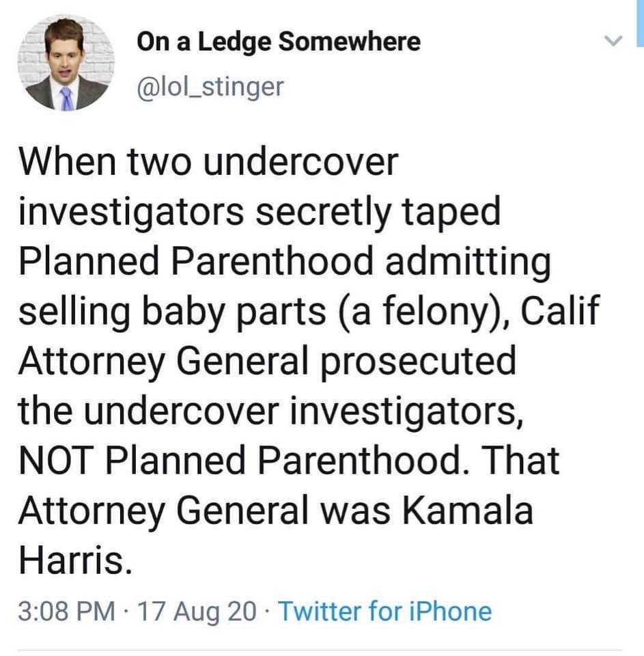
Task: Click the profile avatar photo
Action: point(66,64)
